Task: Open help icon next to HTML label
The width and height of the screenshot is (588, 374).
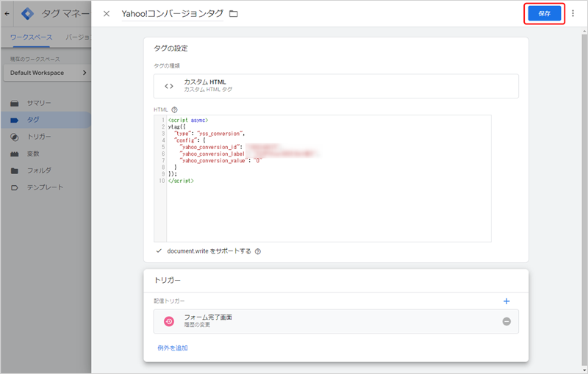Action: (174, 109)
